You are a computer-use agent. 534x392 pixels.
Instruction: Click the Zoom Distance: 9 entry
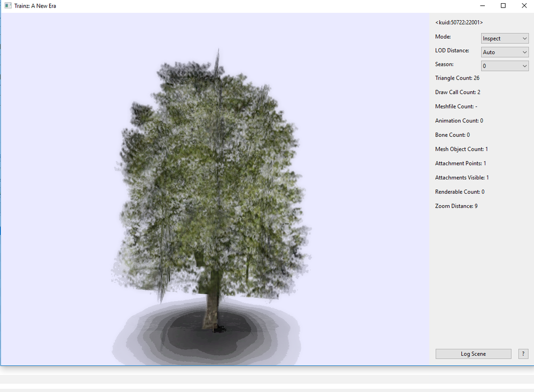tap(456, 206)
